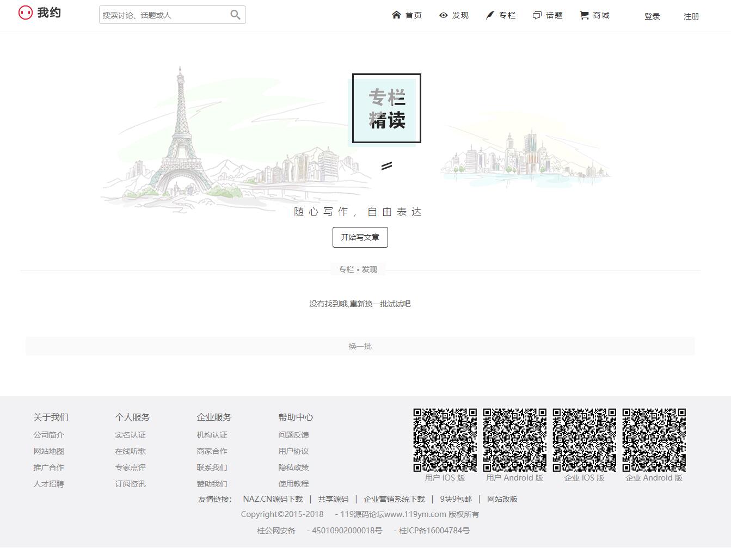Click the 用户 Android 版 QR code

point(515,440)
